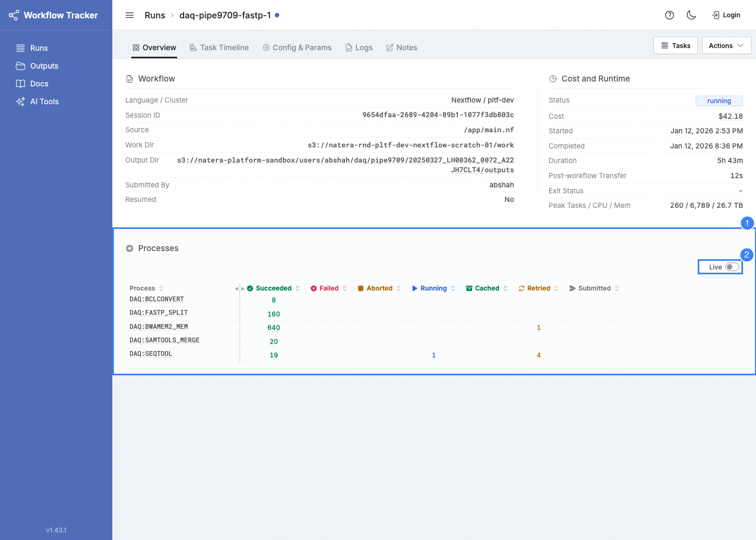
Task: Switch to the Task Timeline tab
Action: 219,48
